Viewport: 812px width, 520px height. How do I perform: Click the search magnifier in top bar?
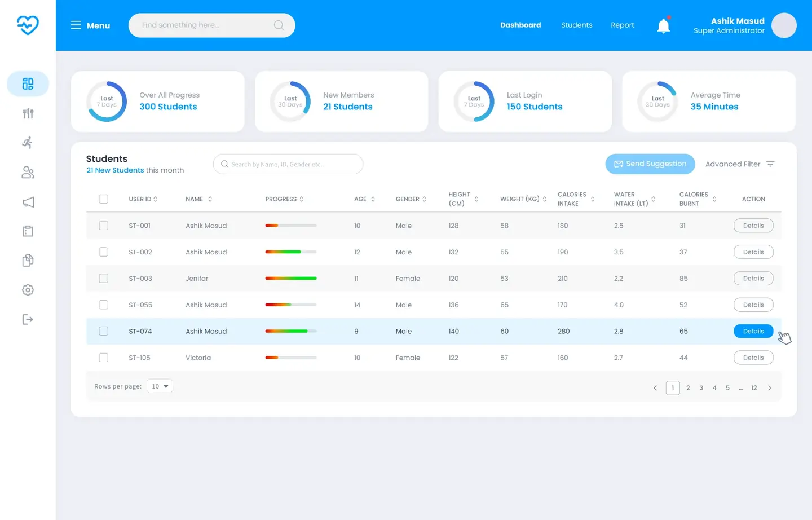[279, 25]
